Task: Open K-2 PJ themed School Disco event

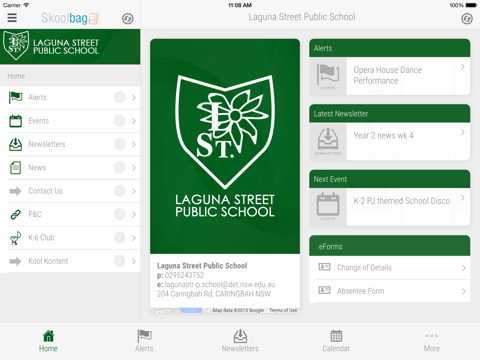Action: [390, 207]
